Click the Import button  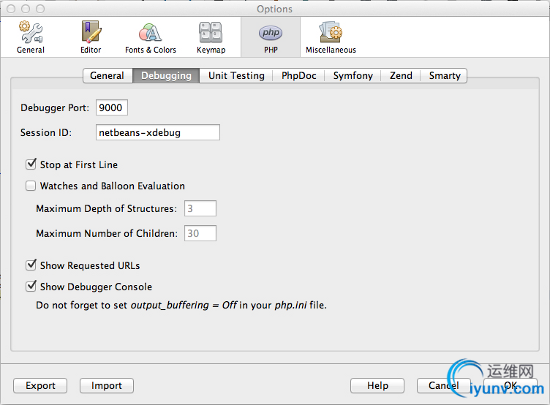107,386
